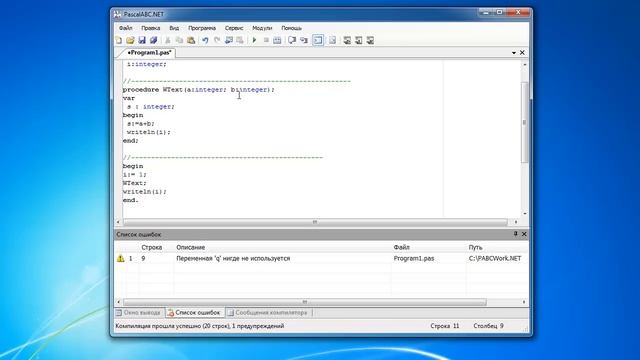Click Program1.pas in the error row
Screen dimensions: 640x360
tap(414, 258)
